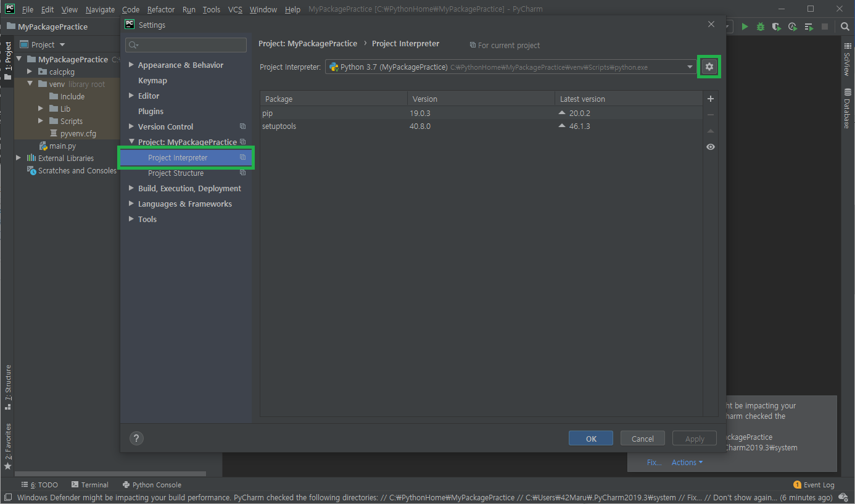Open help with the question mark button
Viewport: 855px width, 504px height.
[137, 438]
